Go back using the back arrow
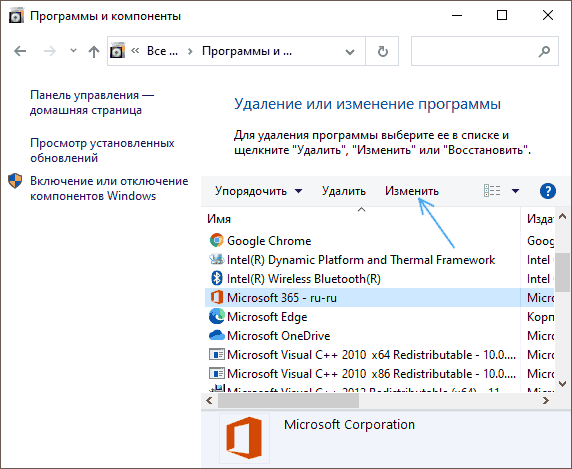Screen dimensions: 572x469 (x=20, y=51)
